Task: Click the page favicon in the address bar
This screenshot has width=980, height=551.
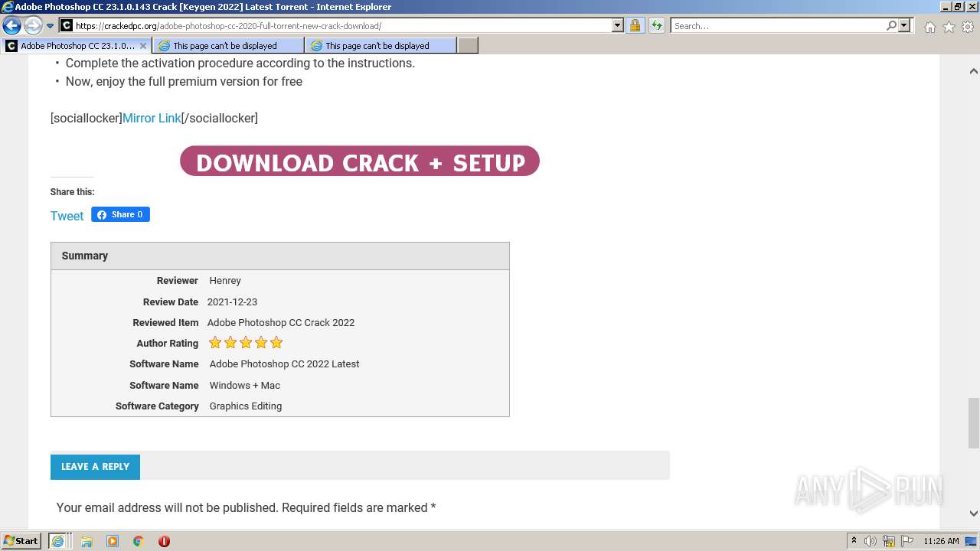Action: (67, 26)
